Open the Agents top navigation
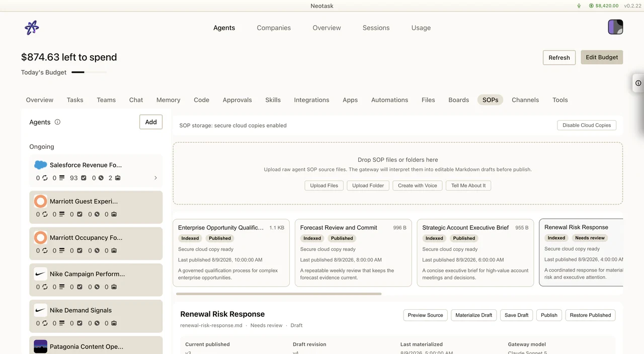Viewport: 644px width, 354px height. point(224,28)
